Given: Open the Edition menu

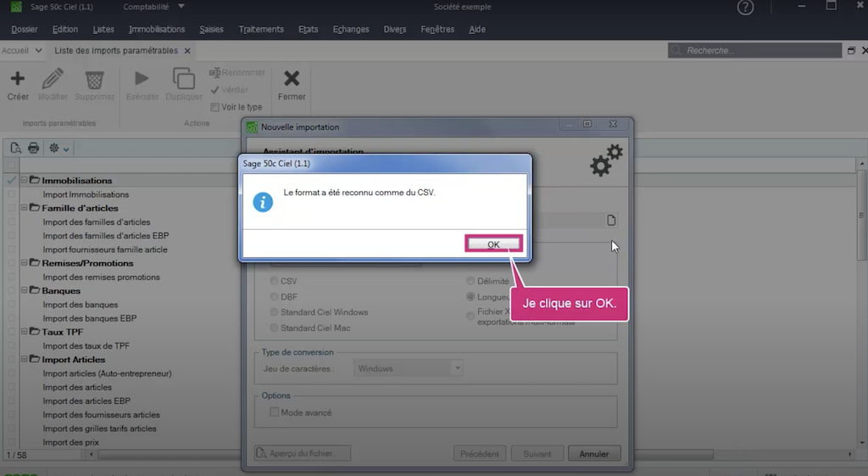Looking at the screenshot, I should point(64,30).
